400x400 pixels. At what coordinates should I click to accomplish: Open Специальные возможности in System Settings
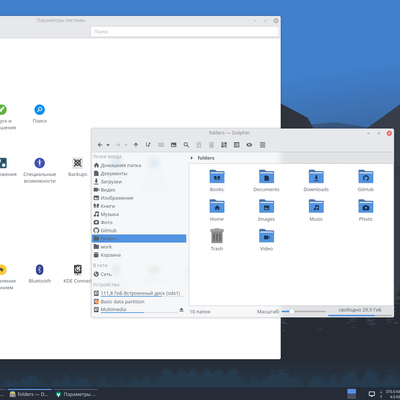[x=39, y=171]
